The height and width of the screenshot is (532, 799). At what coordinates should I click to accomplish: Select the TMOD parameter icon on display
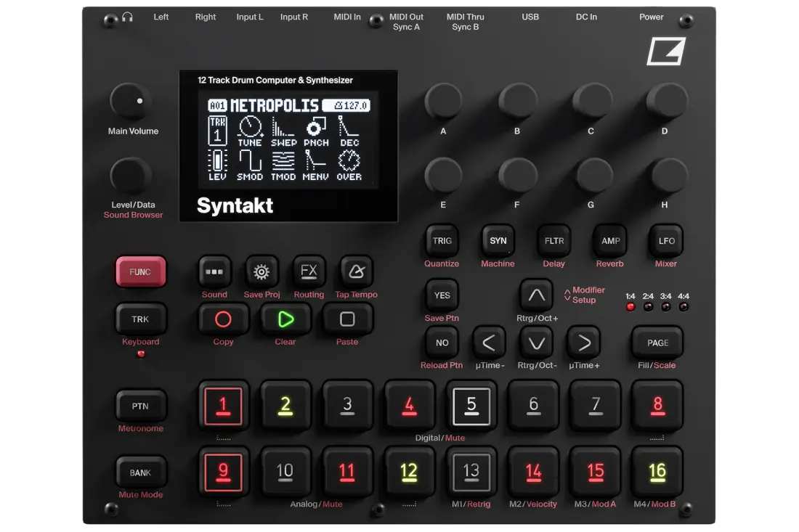(283, 165)
